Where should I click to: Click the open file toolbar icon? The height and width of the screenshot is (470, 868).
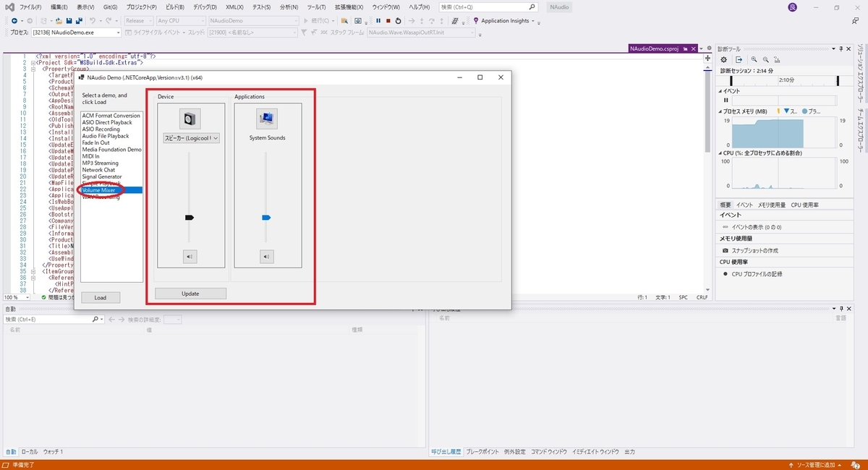coord(59,21)
